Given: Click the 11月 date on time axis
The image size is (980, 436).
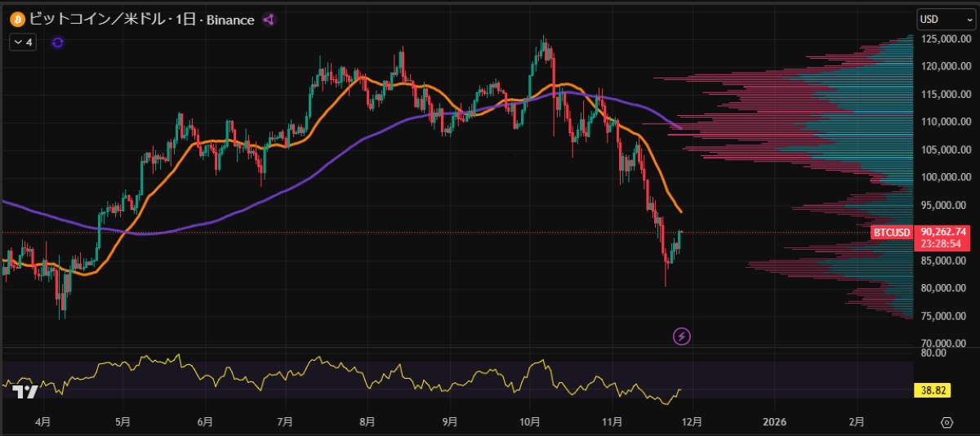Looking at the screenshot, I should [x=612, y=422].
